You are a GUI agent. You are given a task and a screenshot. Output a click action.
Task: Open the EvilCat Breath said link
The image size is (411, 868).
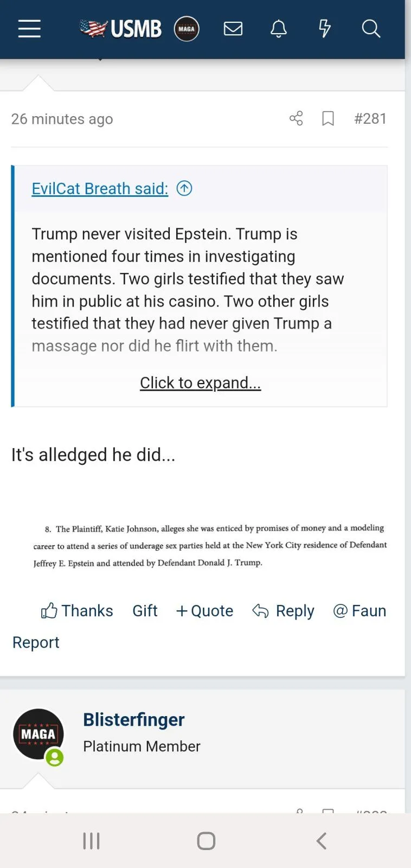point(100,188)
